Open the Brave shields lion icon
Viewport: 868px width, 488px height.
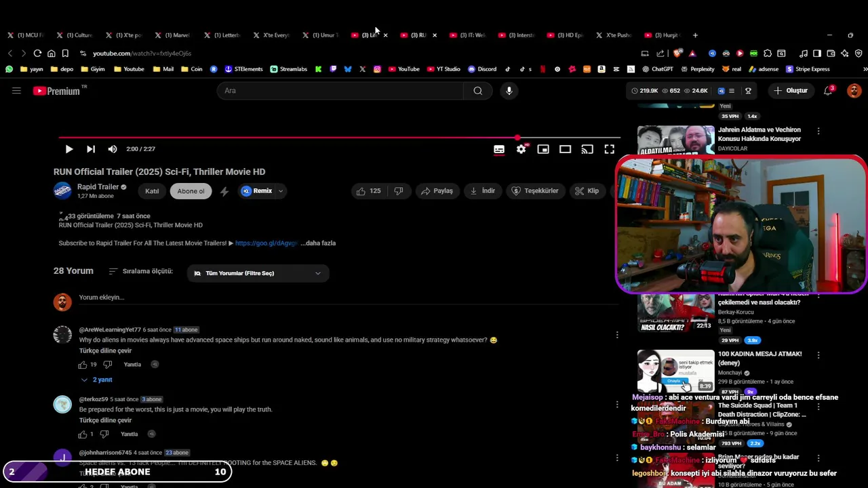tap(677, 54)
